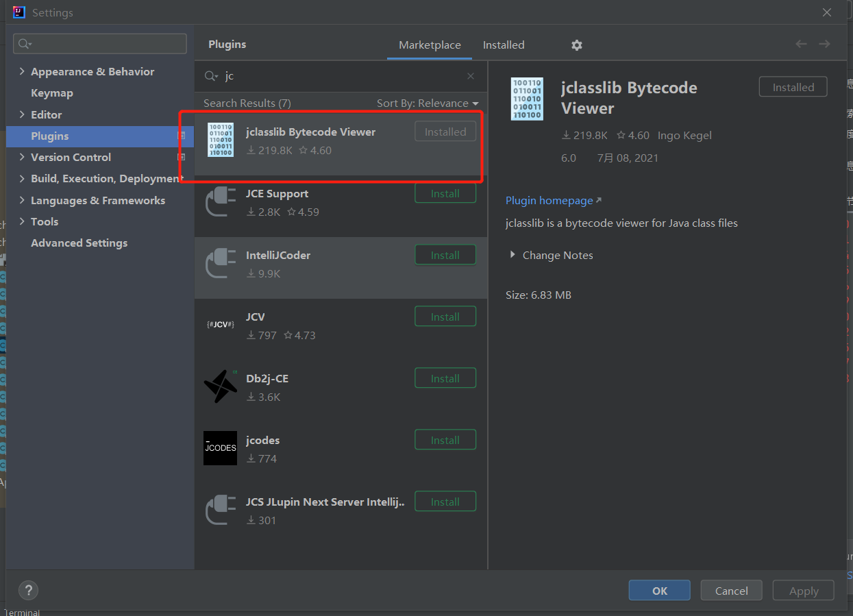
Task: Click the '3.6K' download count for Db2j-CE
Action: coord(269,397)
